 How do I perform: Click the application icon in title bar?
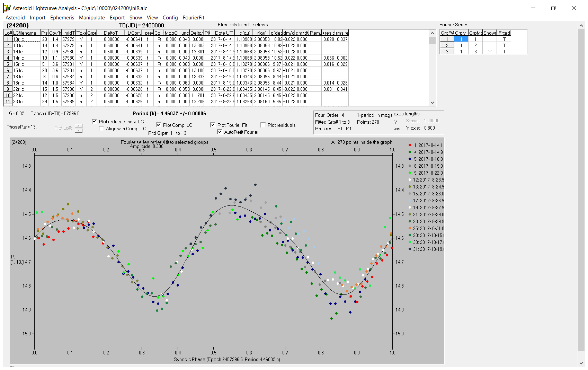(x=7, y=8)
